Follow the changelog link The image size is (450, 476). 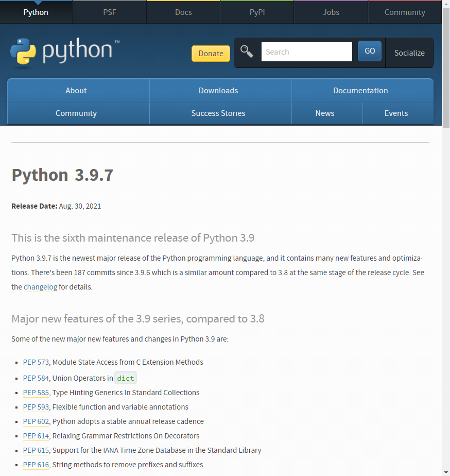(x=40, y=287)
